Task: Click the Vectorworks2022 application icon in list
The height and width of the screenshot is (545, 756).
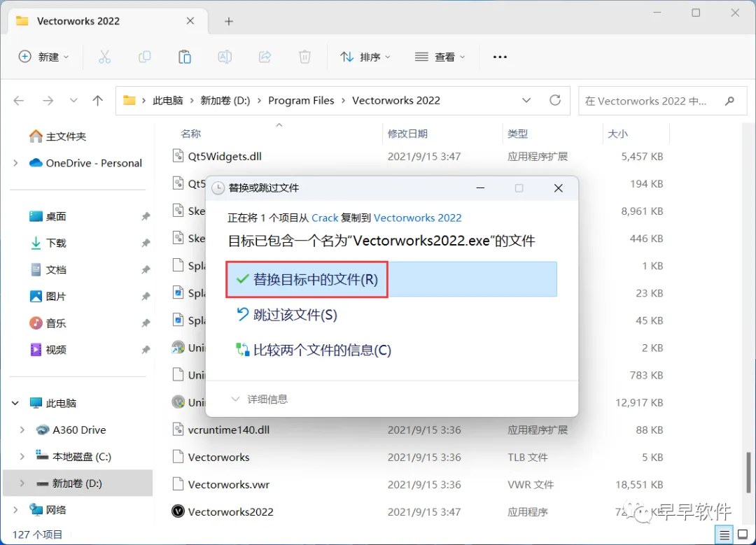Action: tap(178, 511)
